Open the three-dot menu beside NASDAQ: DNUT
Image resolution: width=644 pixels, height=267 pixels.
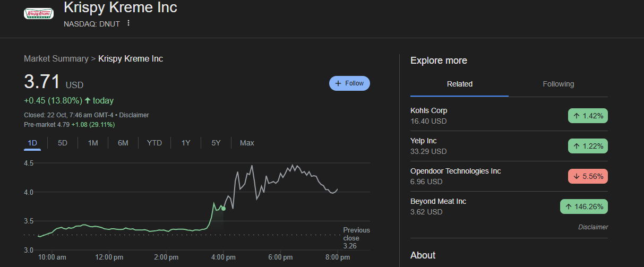[x=128, y=23]
